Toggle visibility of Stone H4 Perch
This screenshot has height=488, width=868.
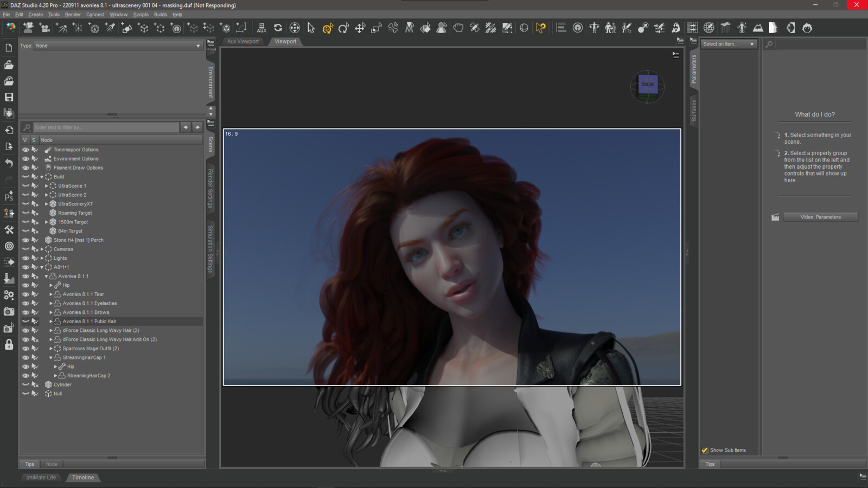[25, 240]
